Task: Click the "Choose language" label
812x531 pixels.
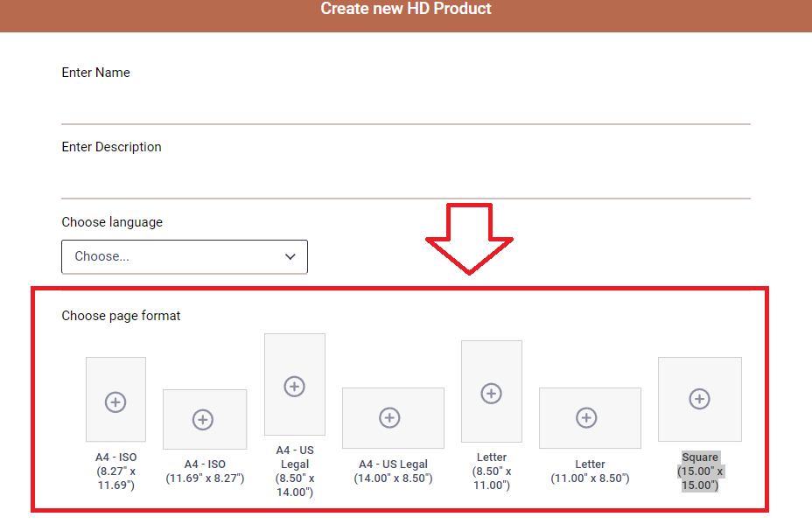Action: (x=112, y=222)
